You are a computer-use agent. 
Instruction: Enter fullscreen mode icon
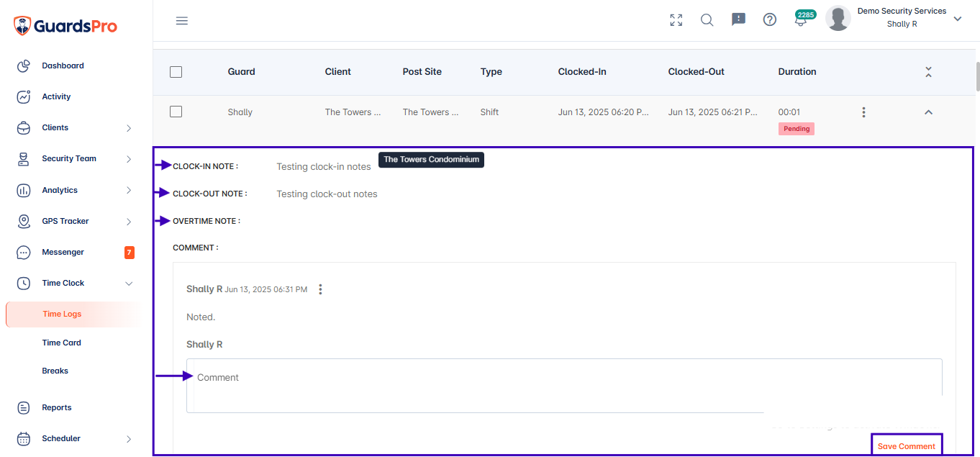tap(676, 20)
